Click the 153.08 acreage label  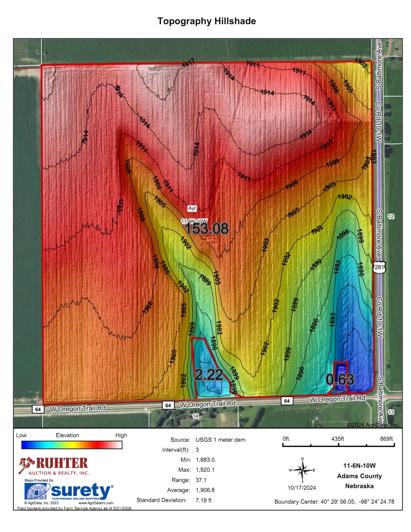(207, 229)
